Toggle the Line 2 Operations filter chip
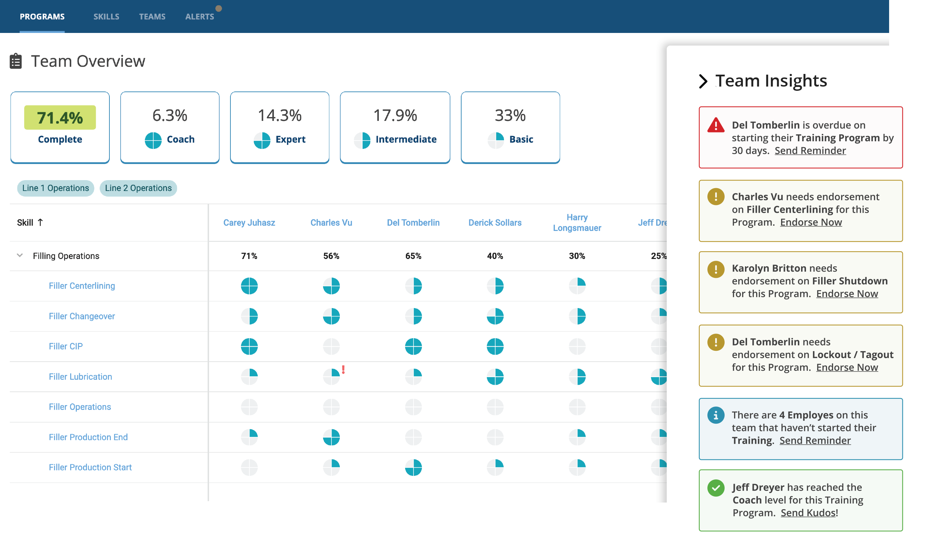The image size is (934, 560). 138,188
